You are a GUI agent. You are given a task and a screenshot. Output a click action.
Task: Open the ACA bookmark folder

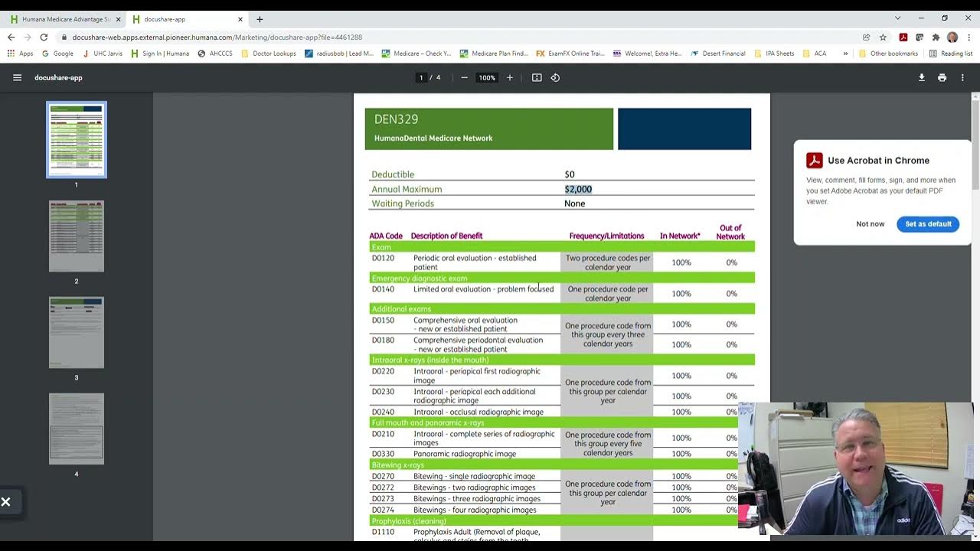(x=815, y=54)
